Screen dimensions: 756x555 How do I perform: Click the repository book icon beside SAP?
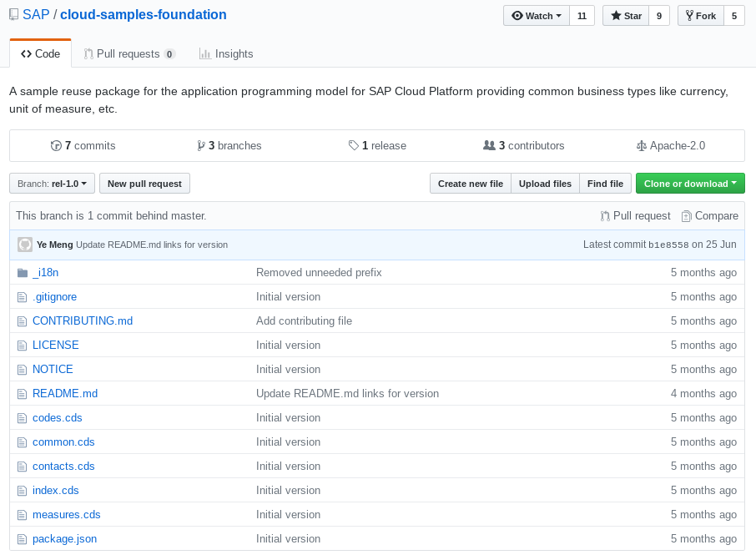[x=14, y=15]
